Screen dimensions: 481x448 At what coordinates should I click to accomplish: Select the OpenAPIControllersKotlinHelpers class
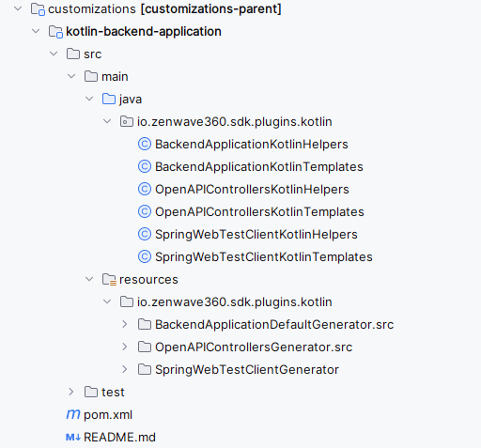pyautogui.click(x=252, y=189)
